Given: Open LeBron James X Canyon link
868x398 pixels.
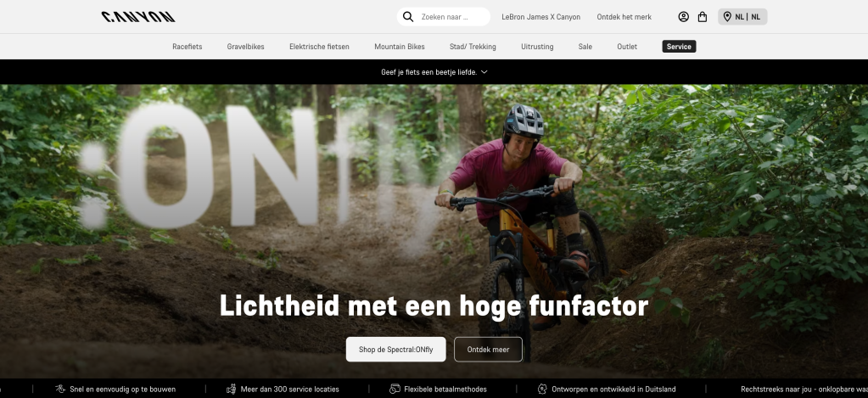Looking at the screenshot, I should [540, 17].
